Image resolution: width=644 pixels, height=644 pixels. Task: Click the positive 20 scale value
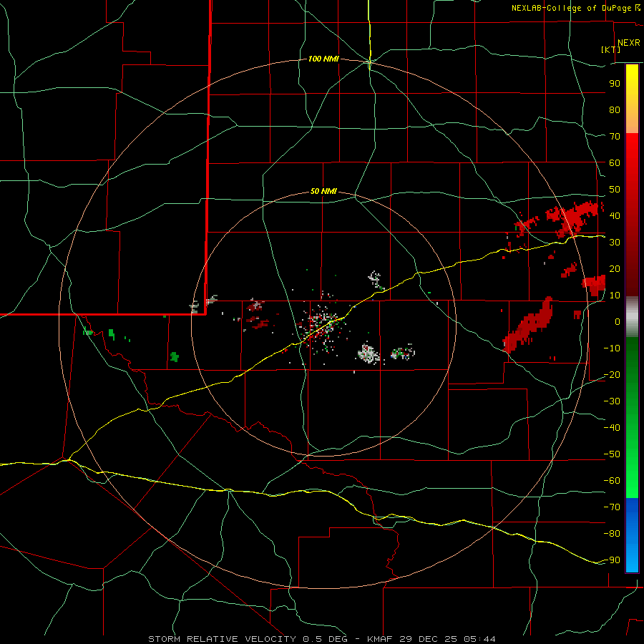[x=615, y=268]
